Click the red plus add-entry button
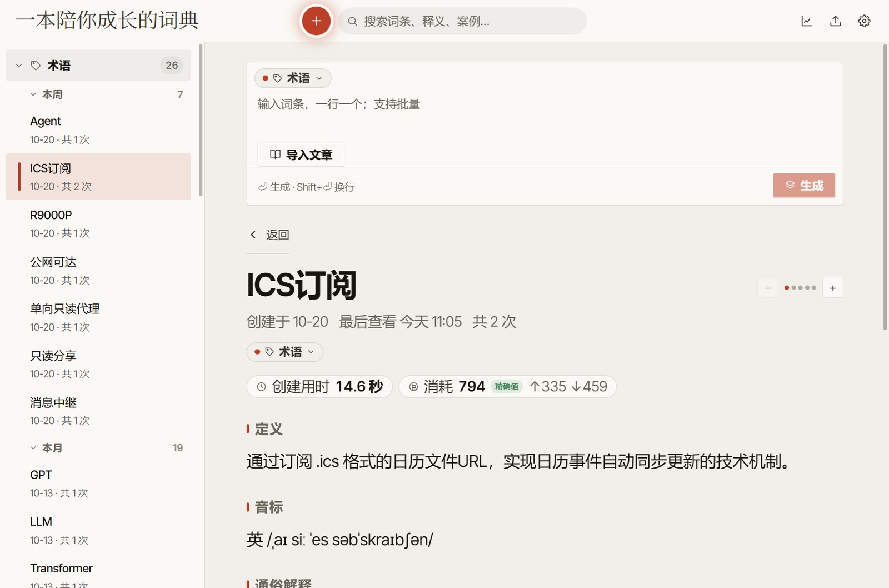 (316, 21)
